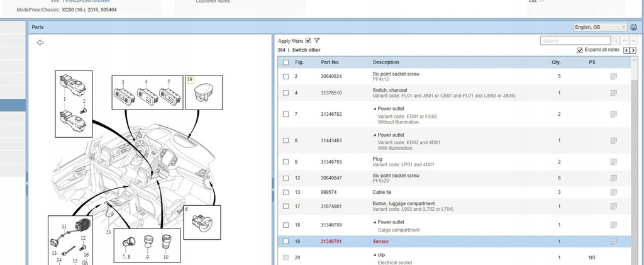Open note icon for Sensor row
This screenshot has height=265, width=644.
[x=614, y=241]
